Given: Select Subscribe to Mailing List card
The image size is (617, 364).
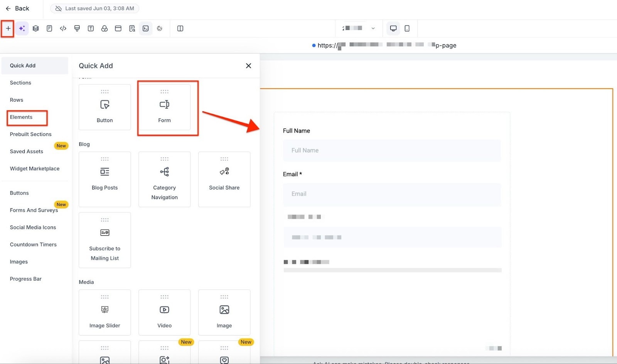Looking at the screenshot, I should (105, 240).
